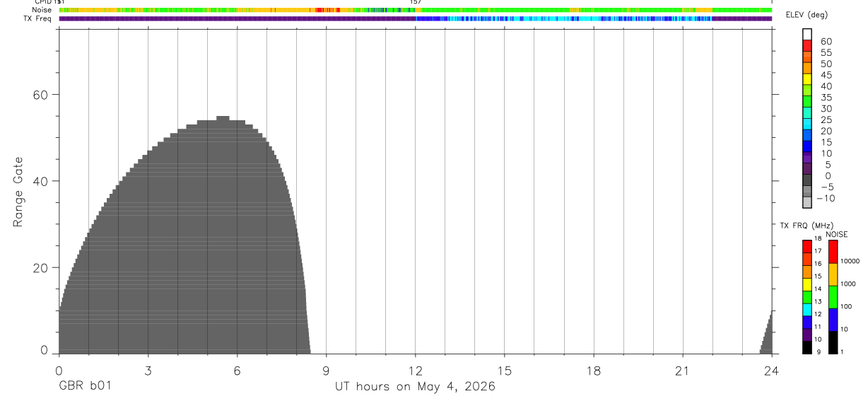Click the x-axis tick label "9"

pyautogui.click(x=326, y=371)
